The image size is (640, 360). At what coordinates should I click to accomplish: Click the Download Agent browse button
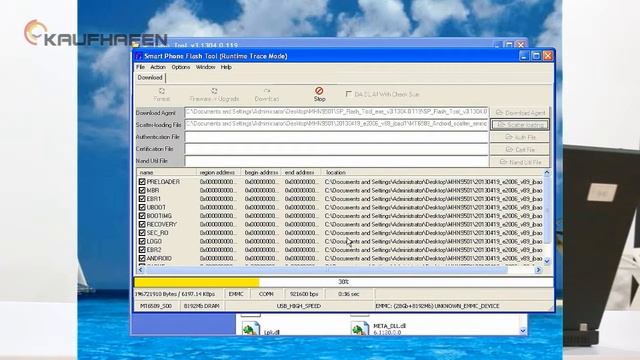click(x=520, y=113)
